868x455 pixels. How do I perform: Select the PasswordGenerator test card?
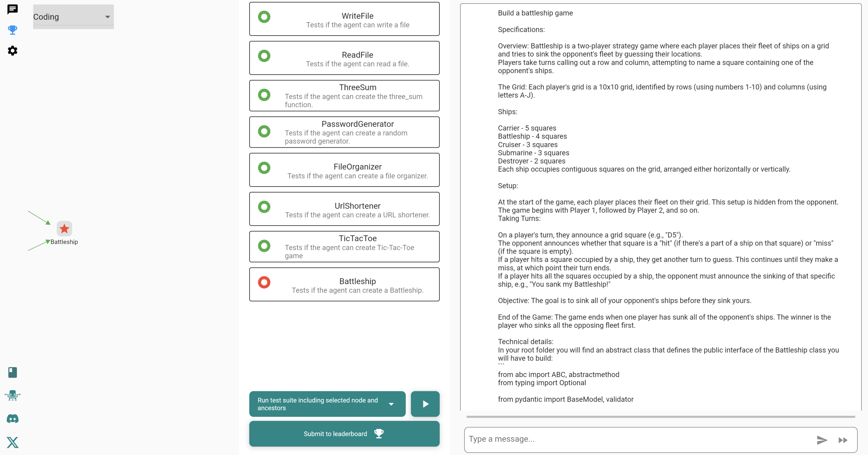tap(344, 132)
